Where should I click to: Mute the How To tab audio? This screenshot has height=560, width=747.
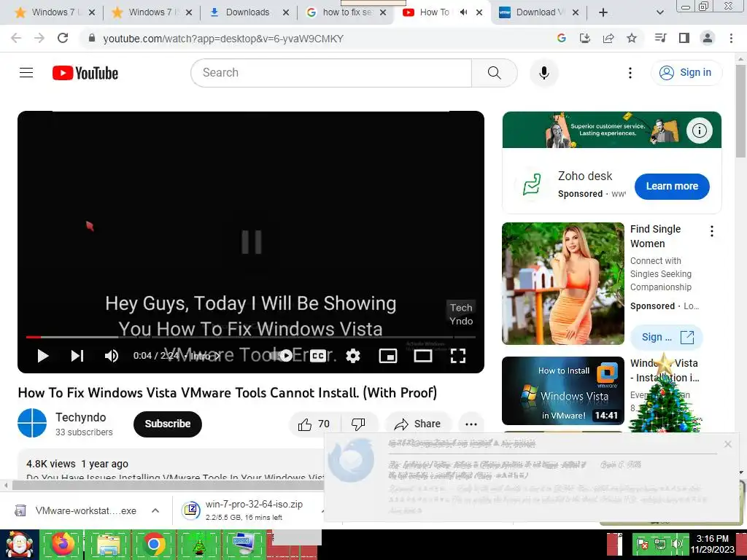(x=463, y=12)
